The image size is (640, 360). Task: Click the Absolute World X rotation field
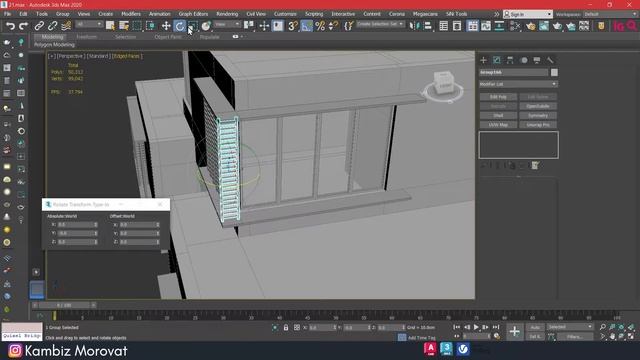click(x=77, y=224)
